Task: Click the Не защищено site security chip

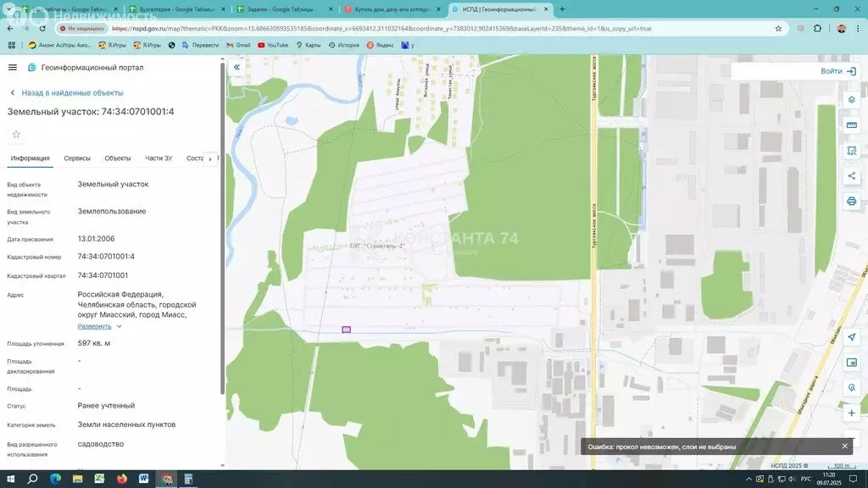Action: [82, 29]
